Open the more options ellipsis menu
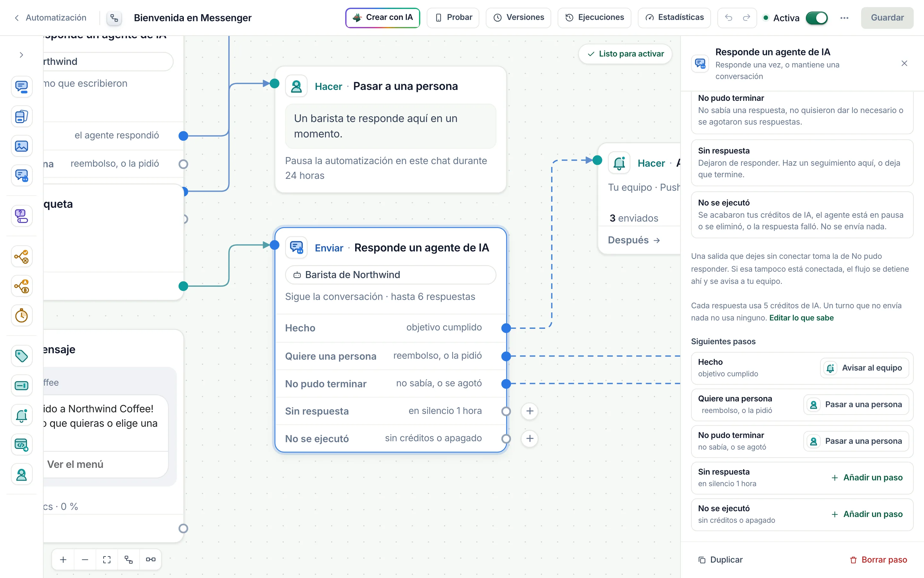 pyautogui.click(x=844, y=18)
